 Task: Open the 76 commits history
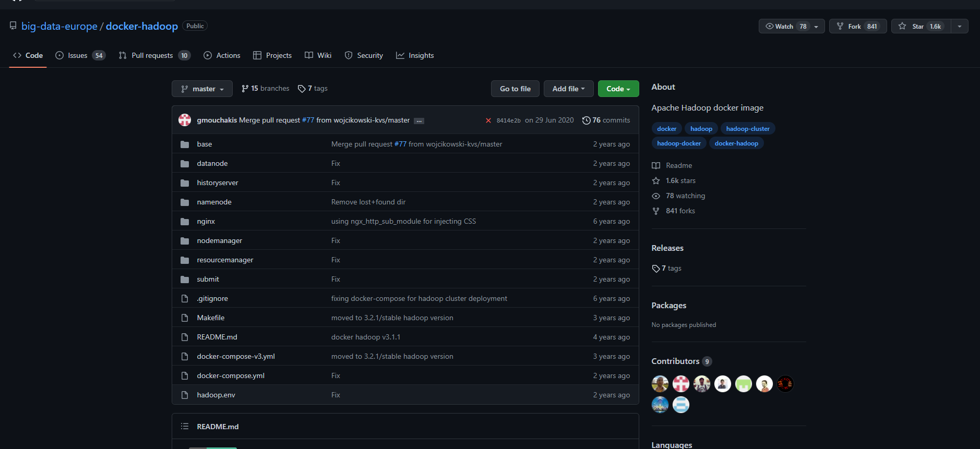pos(606,120)
